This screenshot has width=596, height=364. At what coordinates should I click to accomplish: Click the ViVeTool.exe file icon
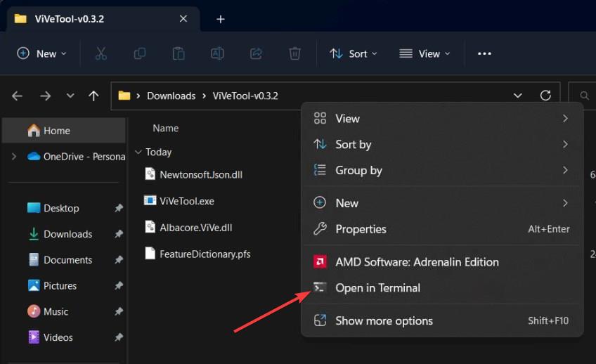tap(150, 200)
